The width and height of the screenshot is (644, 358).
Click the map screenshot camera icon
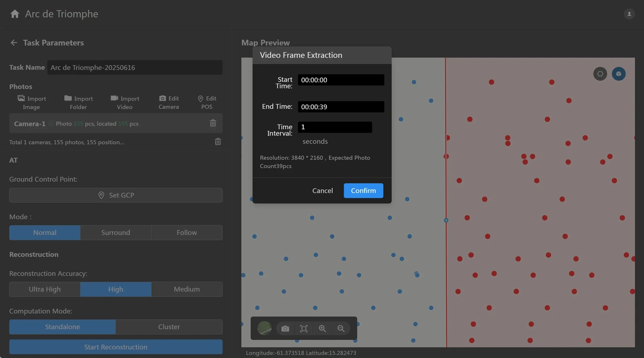[285, 329]
